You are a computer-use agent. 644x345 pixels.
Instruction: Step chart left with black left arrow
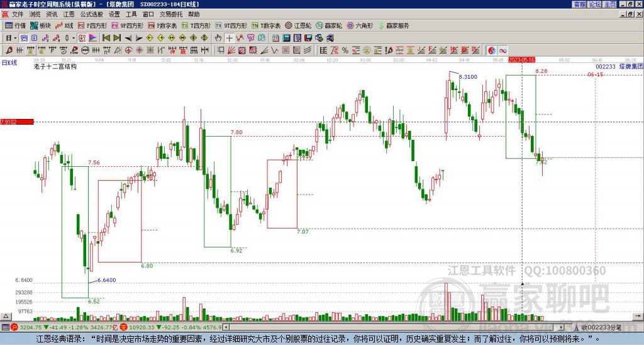click(x=128, y=38)
